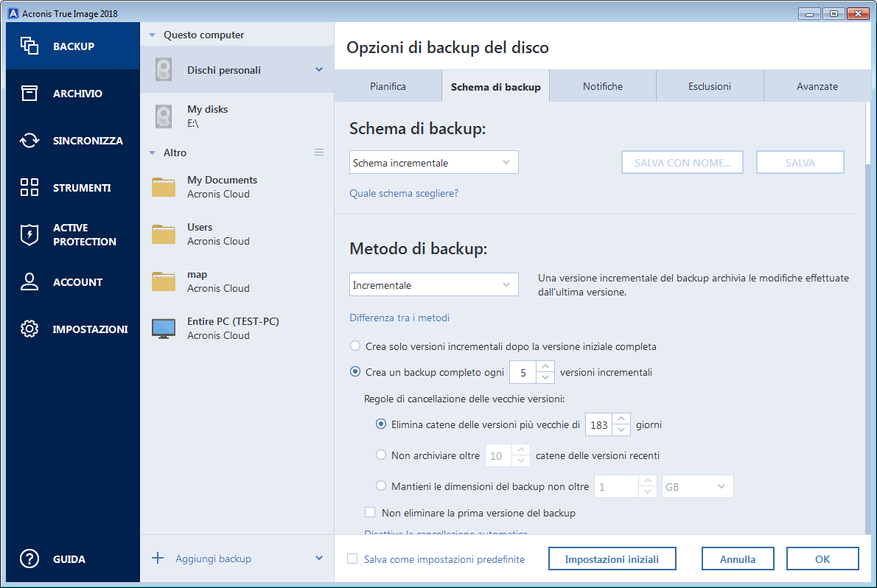Collapse the Altro group
The image size is (877, 588).
pos(152,153)
